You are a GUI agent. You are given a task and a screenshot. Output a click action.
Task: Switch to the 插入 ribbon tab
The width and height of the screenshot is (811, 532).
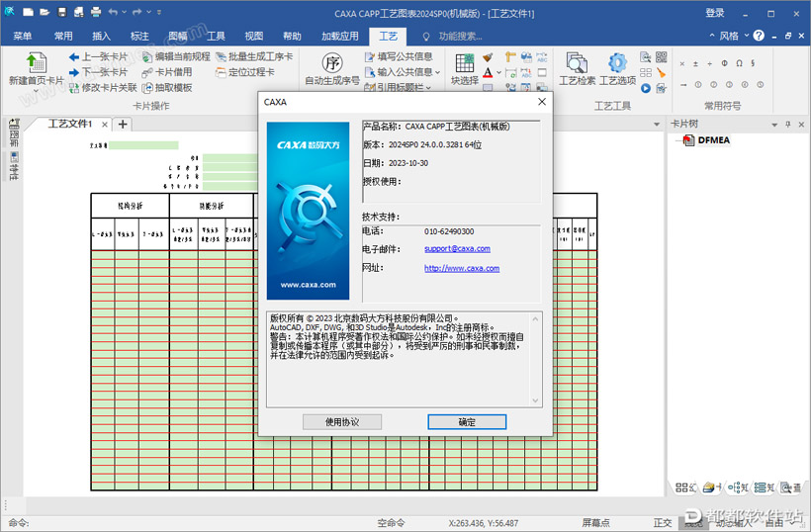tap(101, 36)
